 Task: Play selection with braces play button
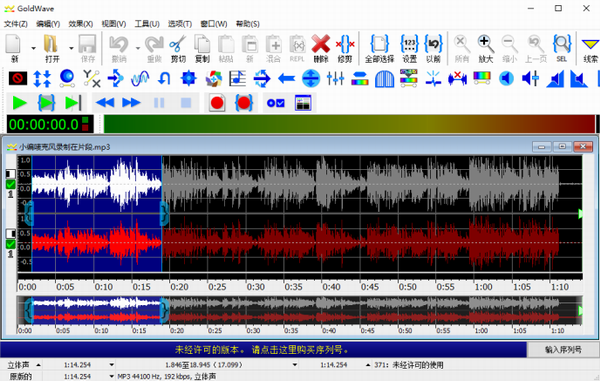click(46, 103)
